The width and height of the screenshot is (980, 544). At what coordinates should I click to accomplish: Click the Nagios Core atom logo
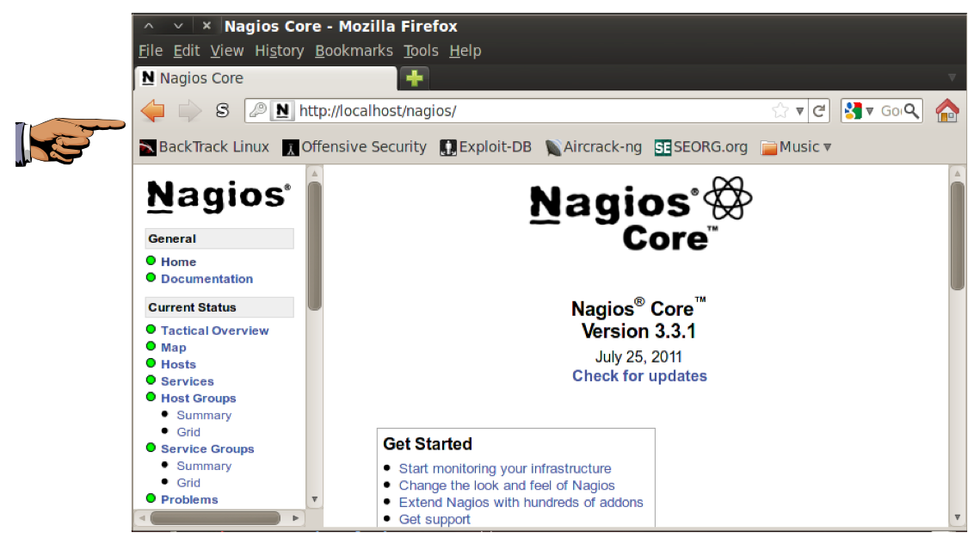coord(641,213)
